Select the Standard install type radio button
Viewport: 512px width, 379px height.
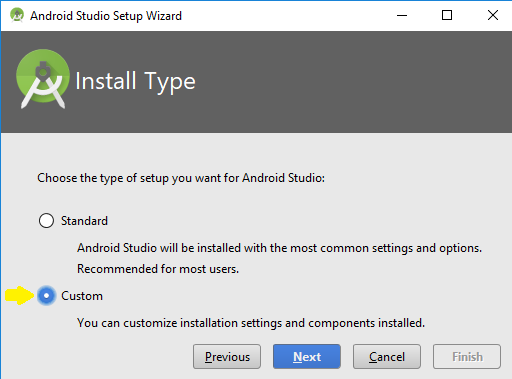pyautogui.click(x=46, y=221)
